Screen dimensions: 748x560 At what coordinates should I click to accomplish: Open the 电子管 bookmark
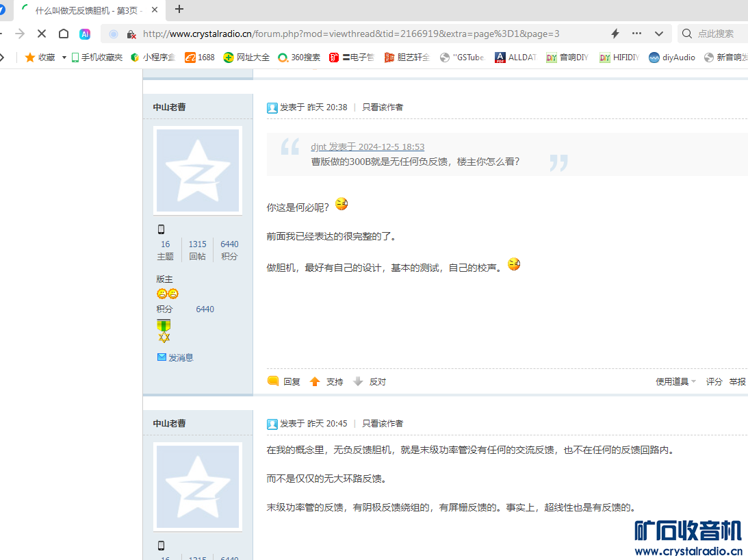coord(352,58)
